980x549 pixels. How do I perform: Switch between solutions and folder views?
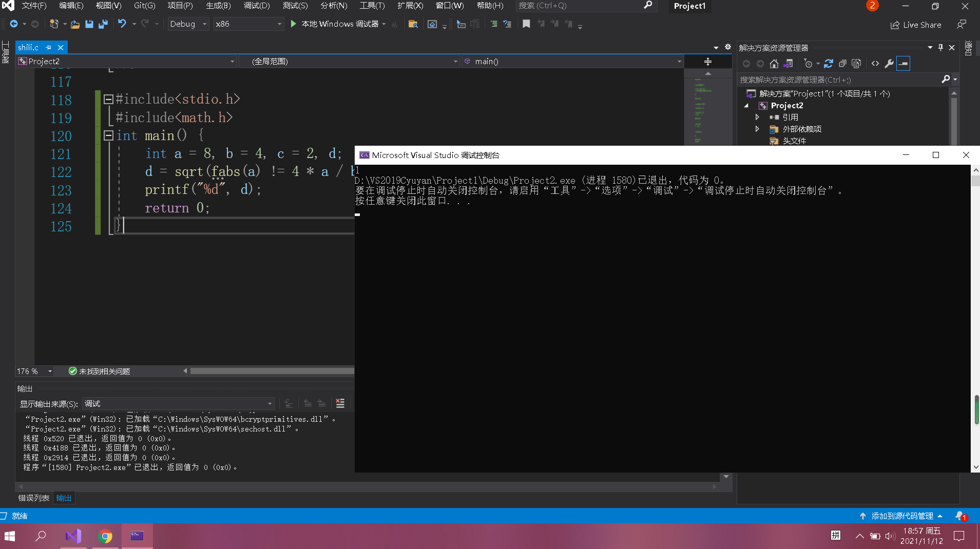[x=789, y=64]
